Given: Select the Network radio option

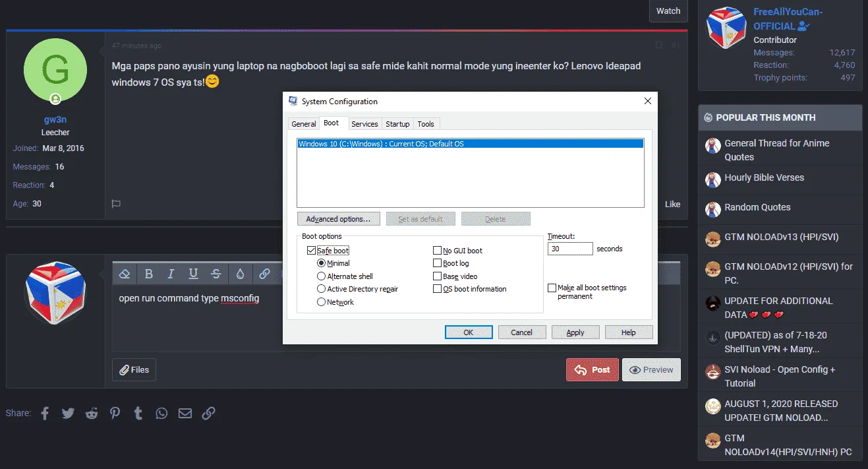Looking at the screenshot, I should click(x=321, y=302).
